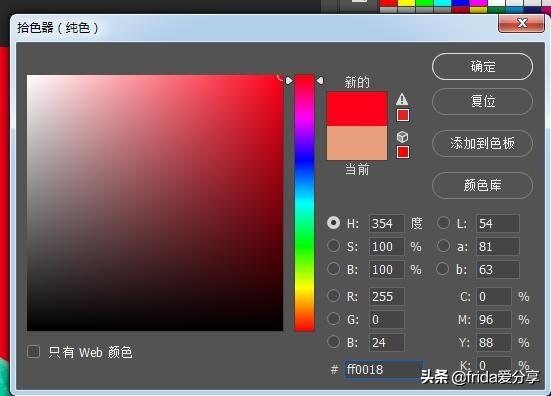Viewport: 551px width, 396px height.
Task: Click the out-of-gamut warning triangle icon
Action: (402, 99)
